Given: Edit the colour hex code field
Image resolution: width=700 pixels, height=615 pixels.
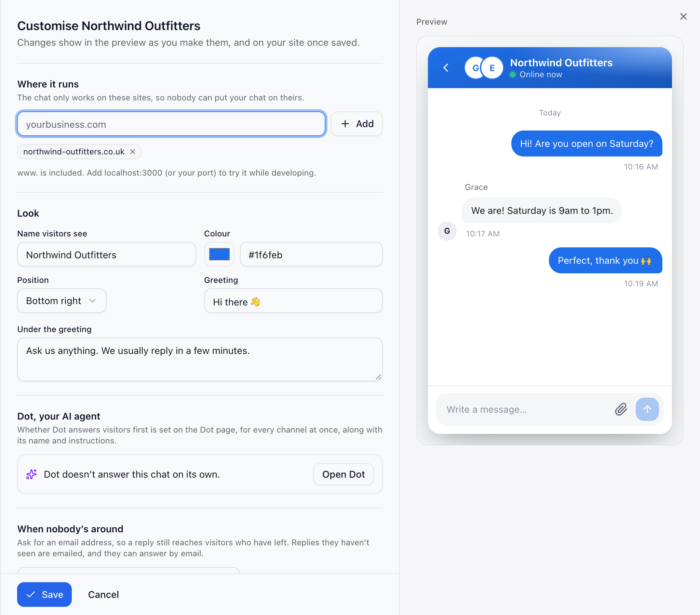Looking at the screenshot, I should (x=311, y=254).
